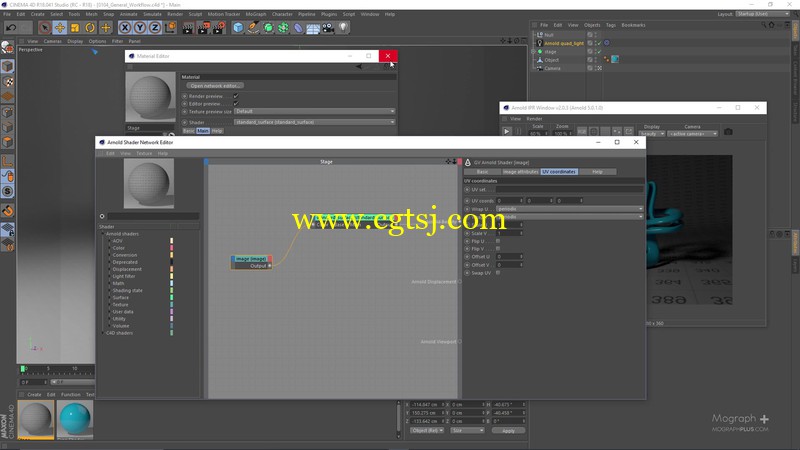Select the teal material thumbnail
This screenshot has width=800, height=450.
75,419
